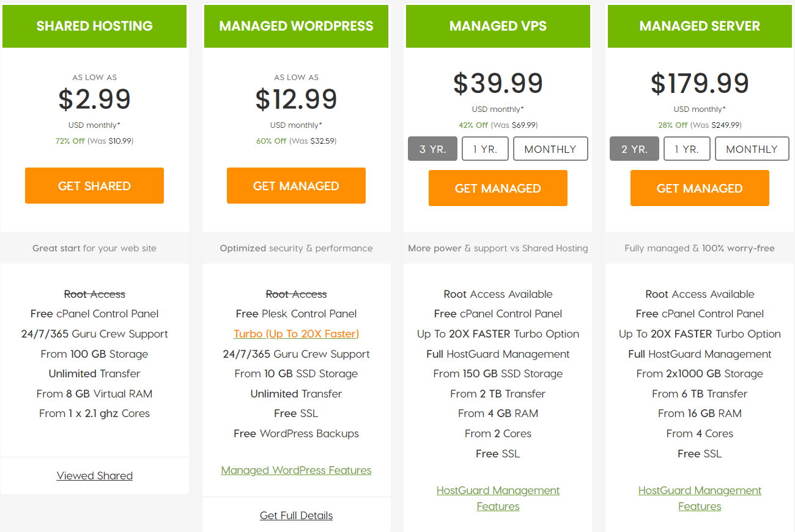This screenshot has width=795, height=532.
Task: Click 'From 4 Cores' feature
Action: 700,434
